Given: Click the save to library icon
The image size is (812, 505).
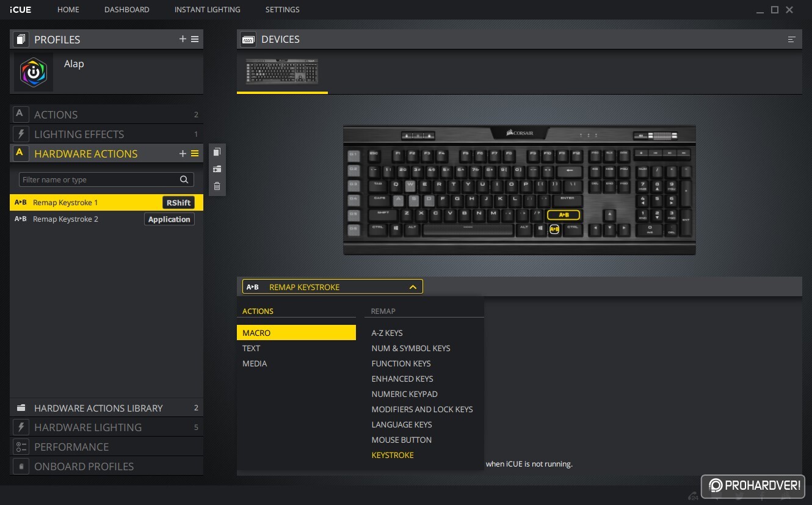Looking at the screenshot, I should [x=217, y=169].
